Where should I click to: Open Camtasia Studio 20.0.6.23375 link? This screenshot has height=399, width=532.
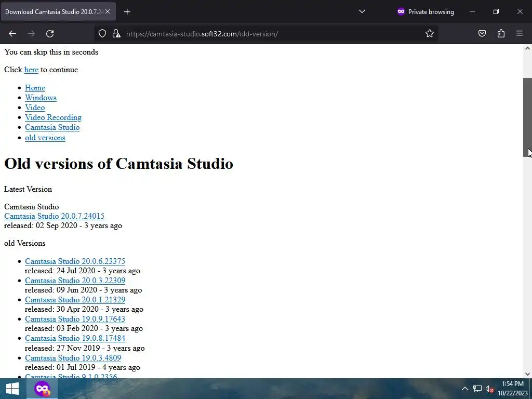75,261
